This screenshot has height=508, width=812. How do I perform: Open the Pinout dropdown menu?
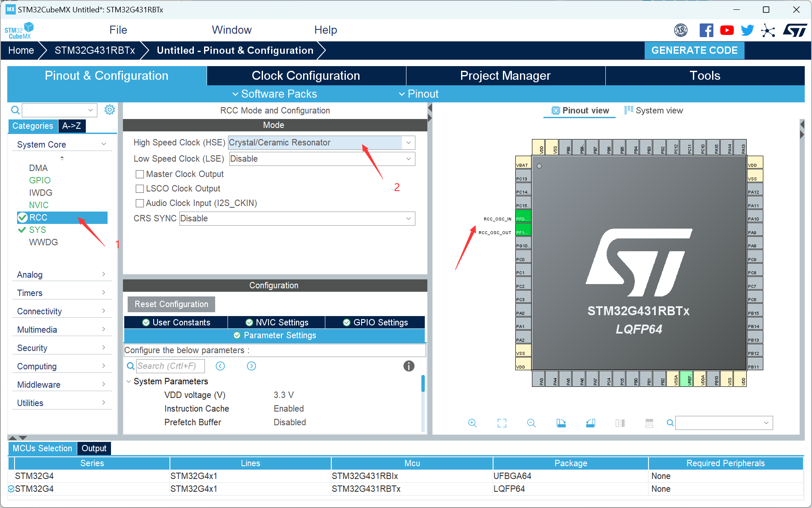click(418, 94)
